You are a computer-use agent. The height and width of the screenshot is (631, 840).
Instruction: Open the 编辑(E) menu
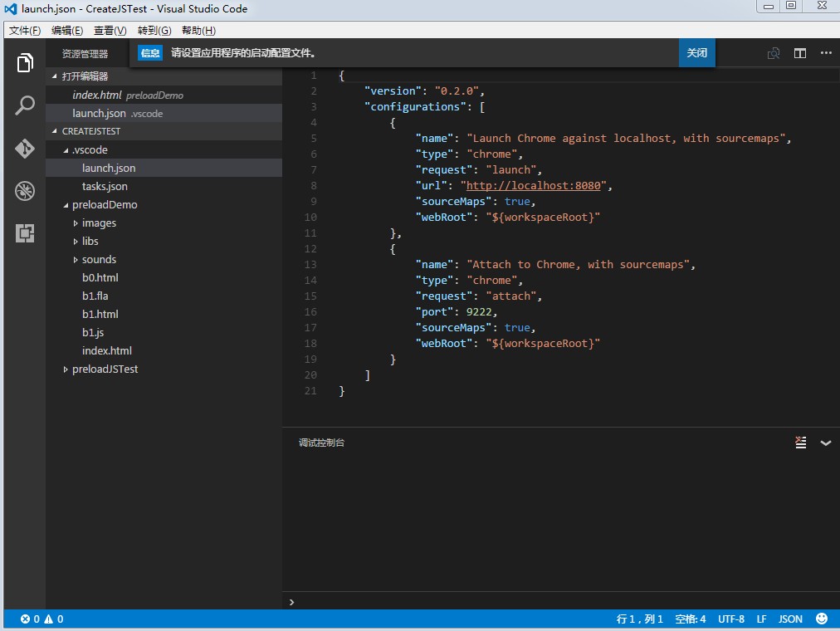[67, 31]
